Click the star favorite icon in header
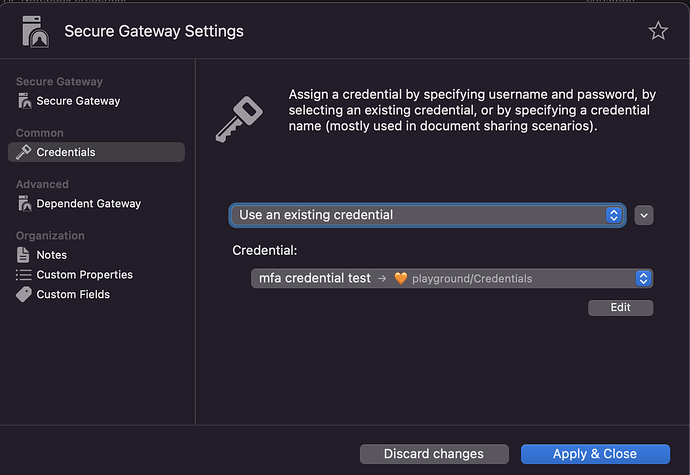The width and height of the screenshot is (690, 475). pos(657,31)
